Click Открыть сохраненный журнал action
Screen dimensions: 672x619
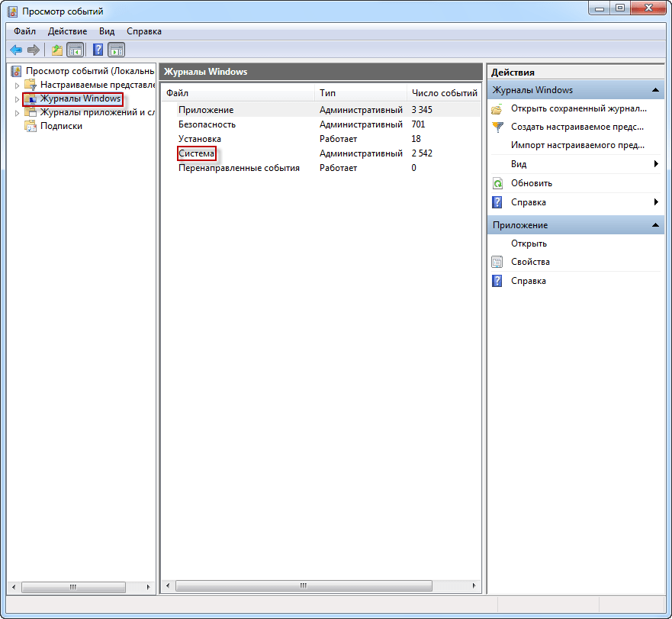tap(578, 108)
